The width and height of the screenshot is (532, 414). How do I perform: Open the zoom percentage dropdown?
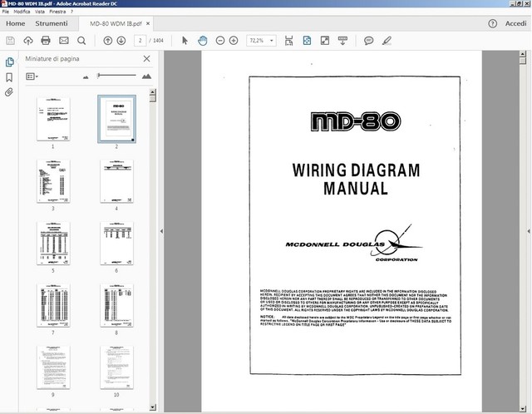pyautogui.click(x=272, y=41)
